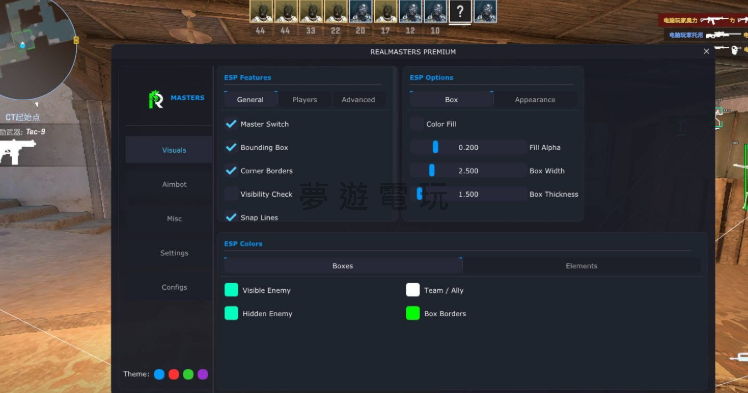Image resolution: width=748 pixels, height=393 pixels.
Task: Close the RealMasters Premium window
Action: point(706,52)
